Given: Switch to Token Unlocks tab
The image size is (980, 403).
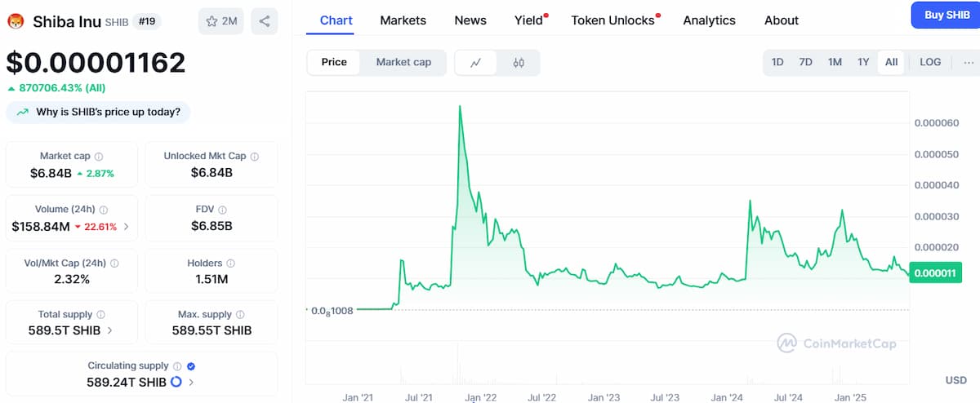Looking at the screenshot, I should point(612,20).
